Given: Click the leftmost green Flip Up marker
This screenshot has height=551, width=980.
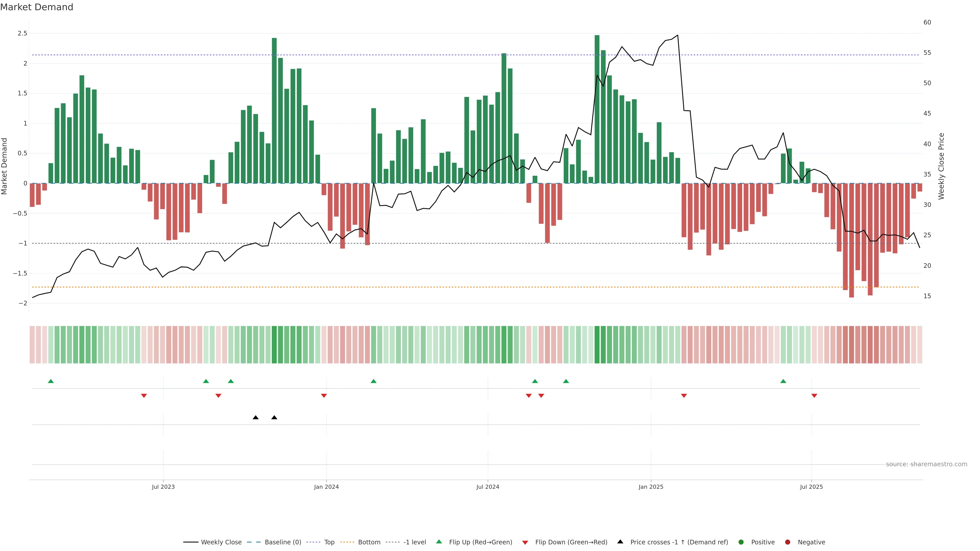Looking at the screenshot, I should pos(51,381).
